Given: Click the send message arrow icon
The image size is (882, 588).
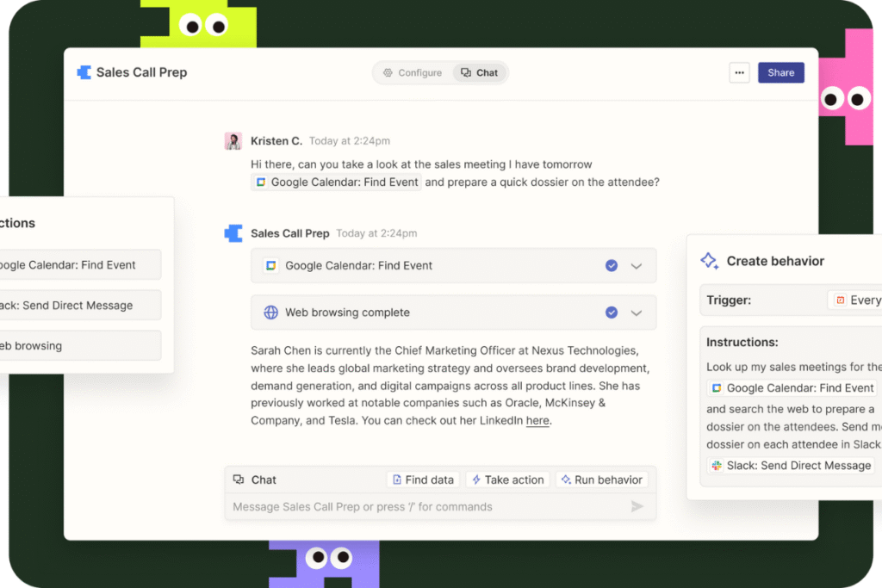Looking at the screenshot, I should pyautogui.click(x=637, y=506).
